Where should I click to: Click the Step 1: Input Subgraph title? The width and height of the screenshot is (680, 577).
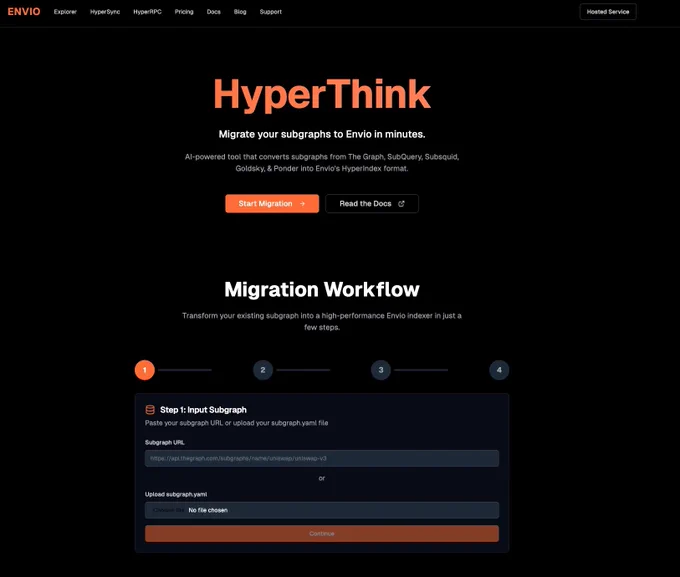pyautogui.click(x=203, y=410)
